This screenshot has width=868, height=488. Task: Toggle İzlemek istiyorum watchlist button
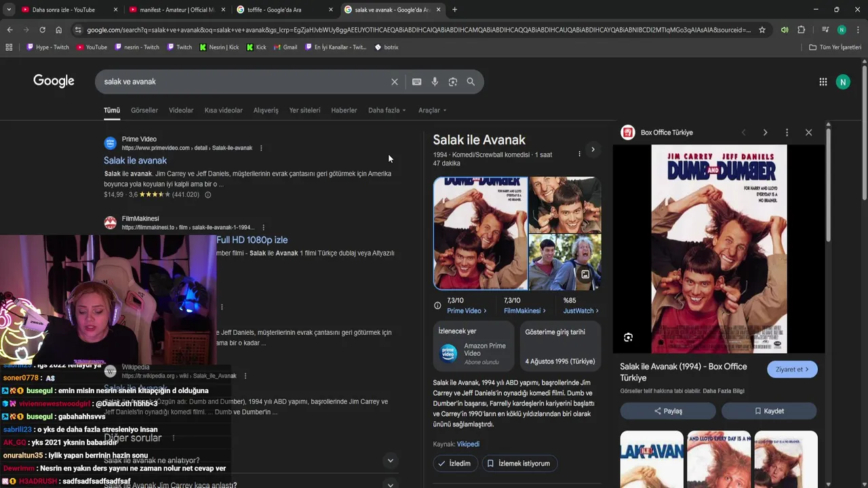(x=519, y=464)
